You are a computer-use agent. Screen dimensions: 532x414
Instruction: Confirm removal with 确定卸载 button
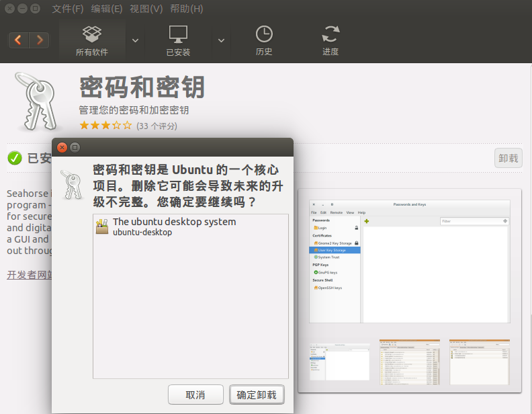pyautogui.click(x=257, y=395)
